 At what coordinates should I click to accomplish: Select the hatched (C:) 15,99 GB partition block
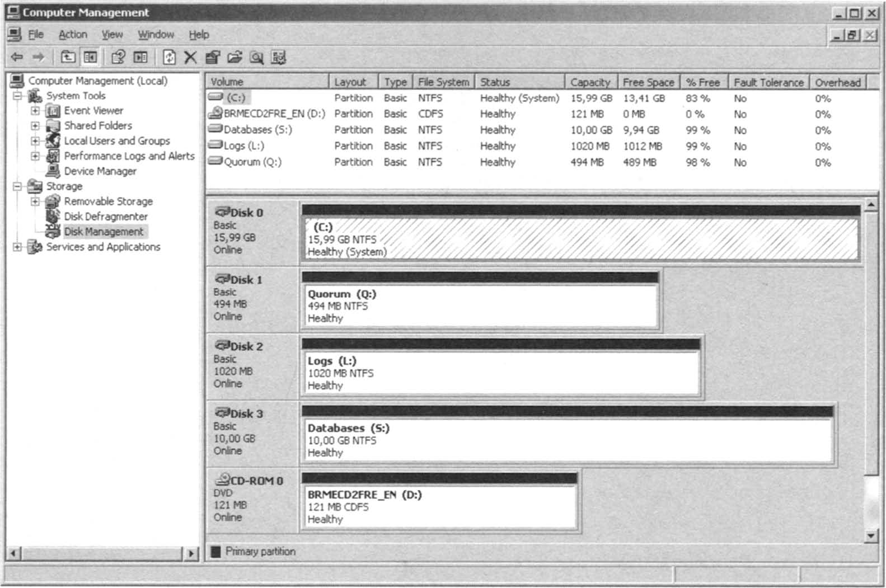tap(581, 238)
